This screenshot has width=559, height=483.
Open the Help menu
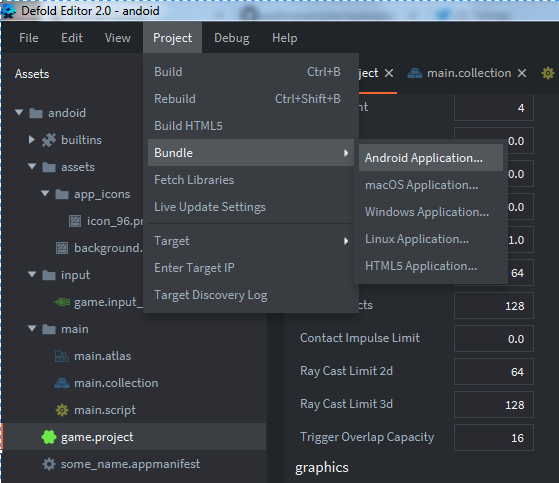point(284,38)
